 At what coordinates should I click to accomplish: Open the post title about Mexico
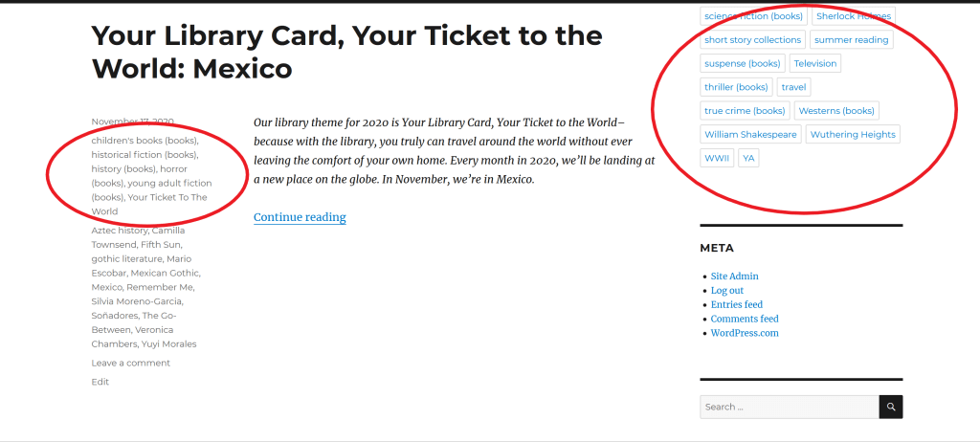tap(346, 52)
